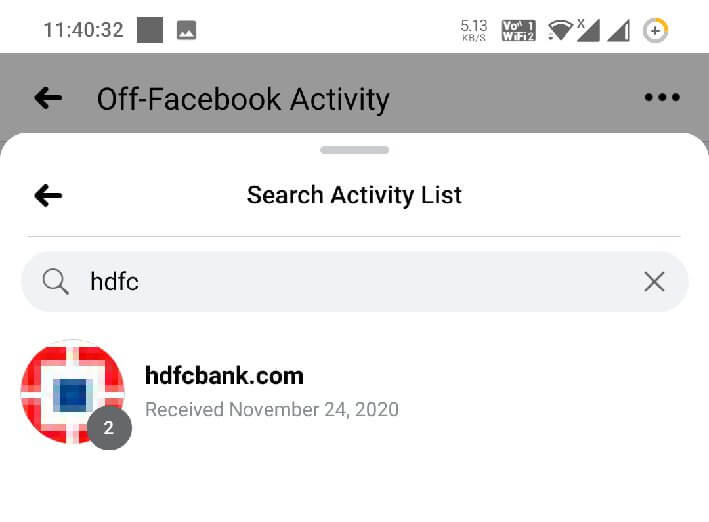709x522 pixels.
Task: Tap the network speed KB/S indicator
Action: (473, 30)
